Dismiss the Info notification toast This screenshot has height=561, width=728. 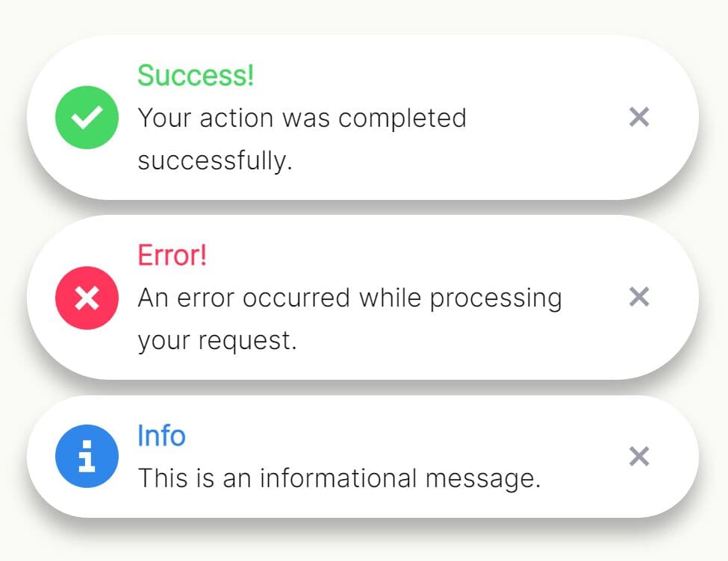pyautogui.click(x=639, y=457)
